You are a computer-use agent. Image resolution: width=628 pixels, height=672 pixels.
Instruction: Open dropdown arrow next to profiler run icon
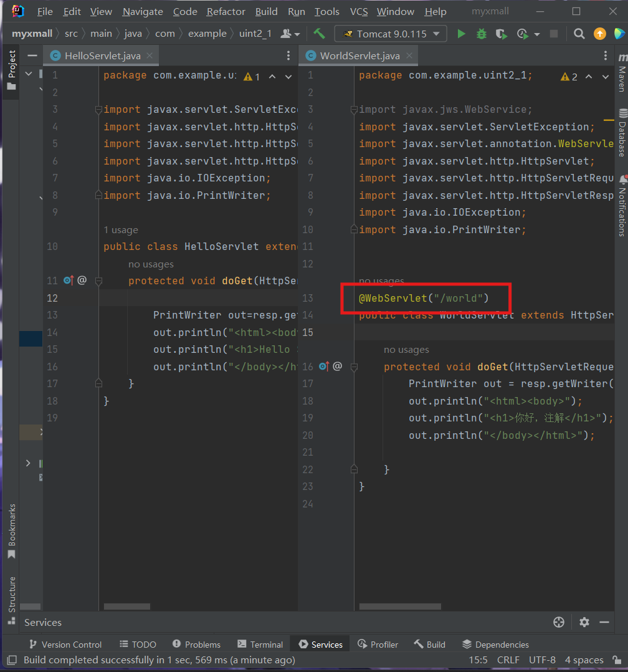pos(537,34)
